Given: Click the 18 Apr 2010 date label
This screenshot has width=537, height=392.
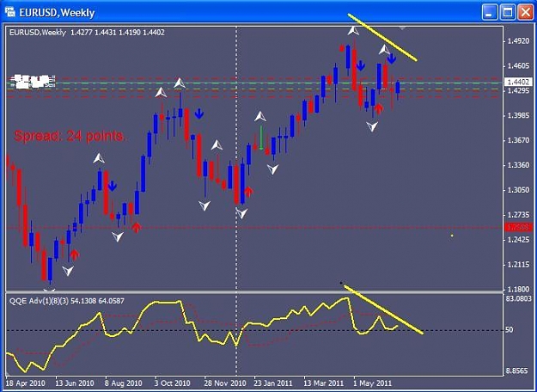Looking at the screenshot, I should click(x=26, y=383).
